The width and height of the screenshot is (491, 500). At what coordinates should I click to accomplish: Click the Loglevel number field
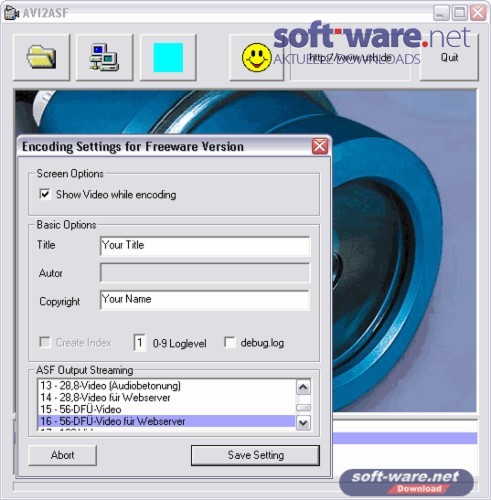click(x=140, y=343)
